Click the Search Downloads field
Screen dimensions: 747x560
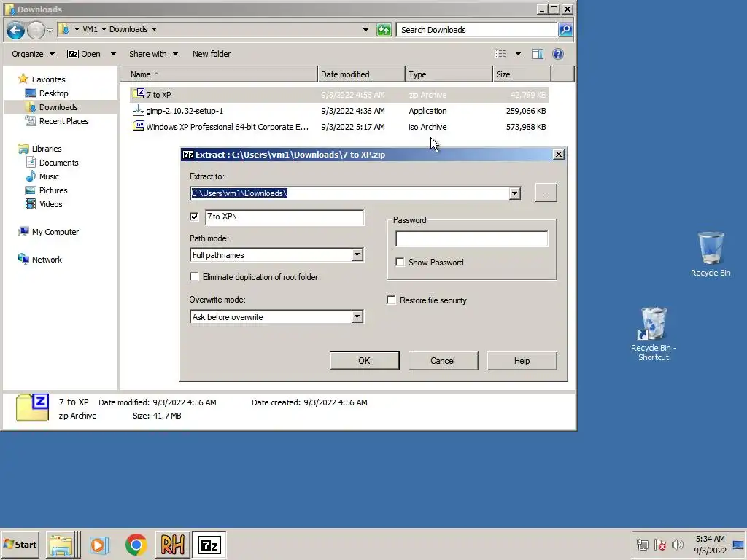tap(476, 30)
